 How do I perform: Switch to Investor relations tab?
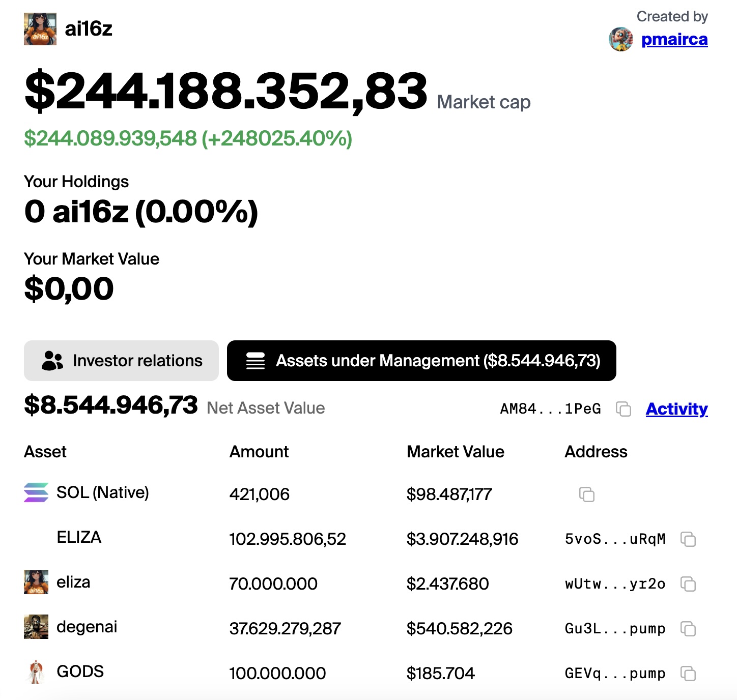(121, 361)
